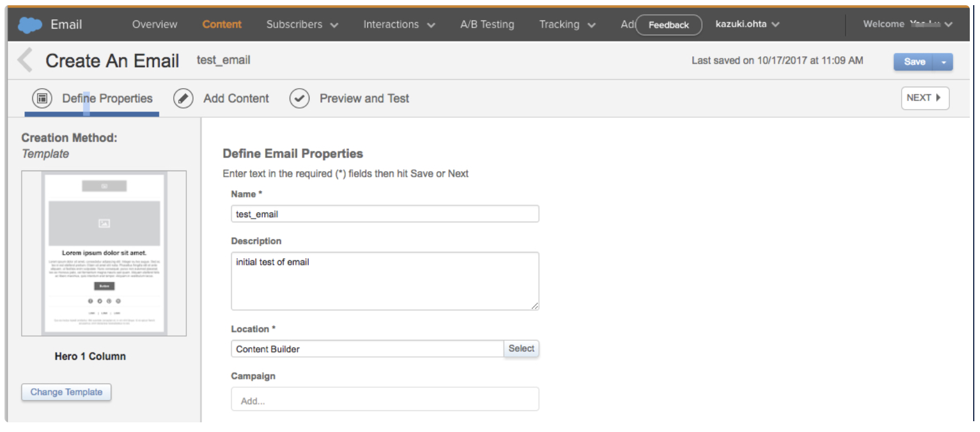Expand the Save button dropdown arrow
Viewport: 980px width, 432px height.
943,62
